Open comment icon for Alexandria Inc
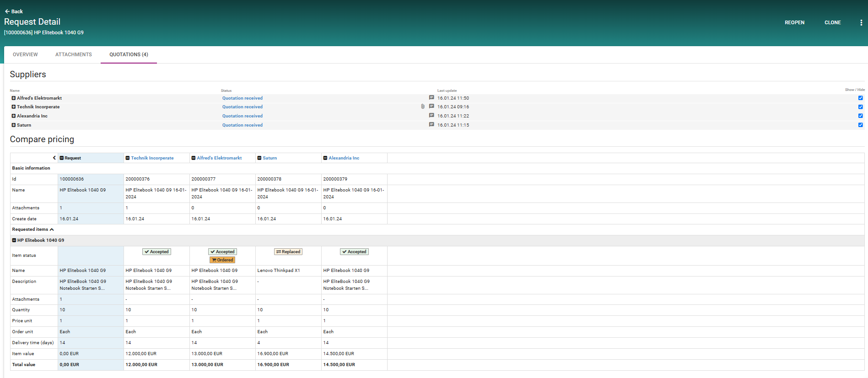The image size is (868, 378). [x=431, y=116]
